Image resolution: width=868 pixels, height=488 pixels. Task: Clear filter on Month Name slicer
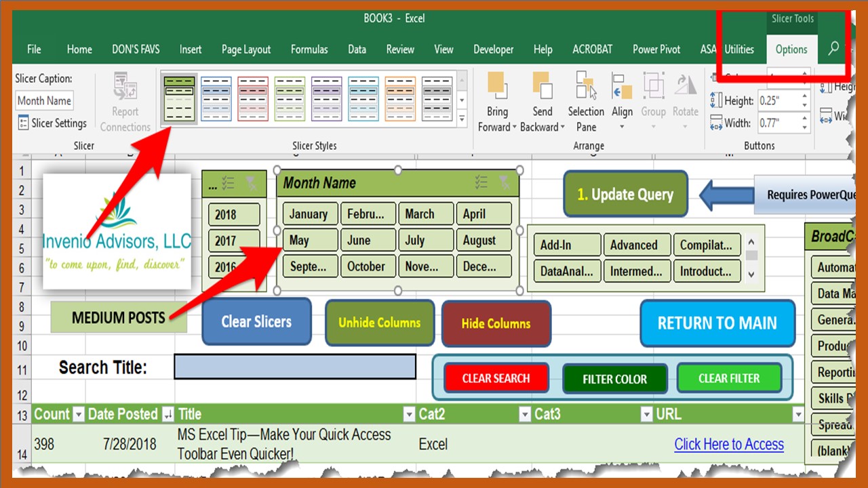tap(504, 182)
